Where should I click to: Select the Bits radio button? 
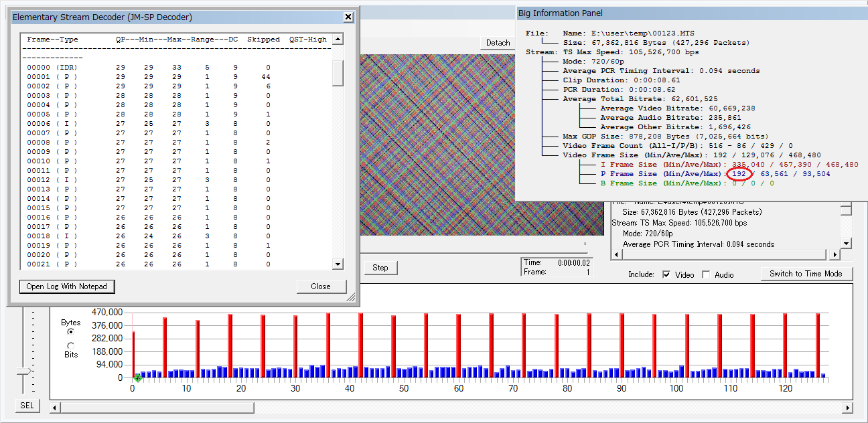tap(71, 345)
